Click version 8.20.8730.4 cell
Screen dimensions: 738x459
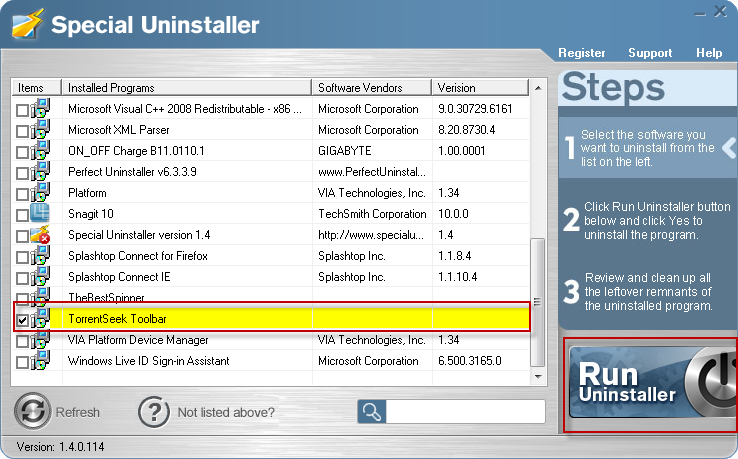point(466,129)
